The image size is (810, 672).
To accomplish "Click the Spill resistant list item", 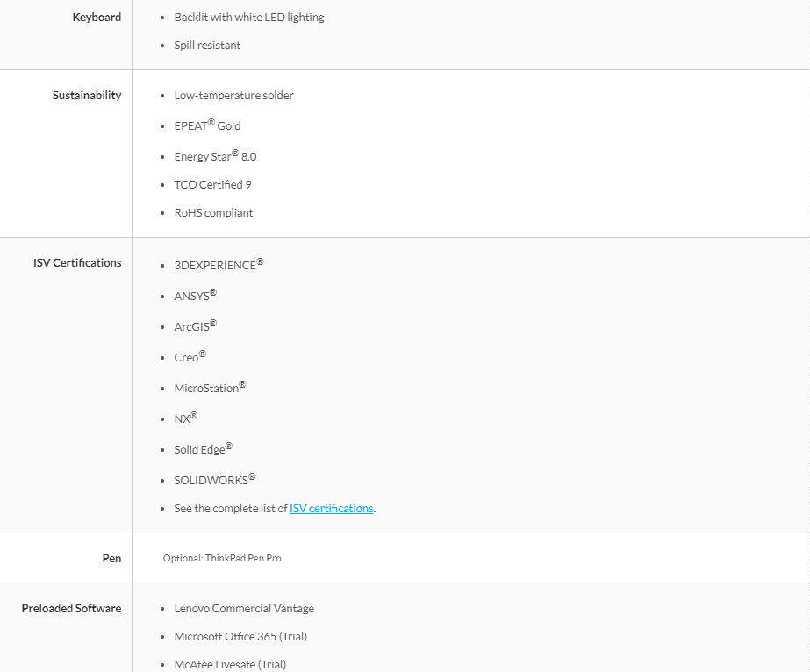I will (x=207, y=45).
